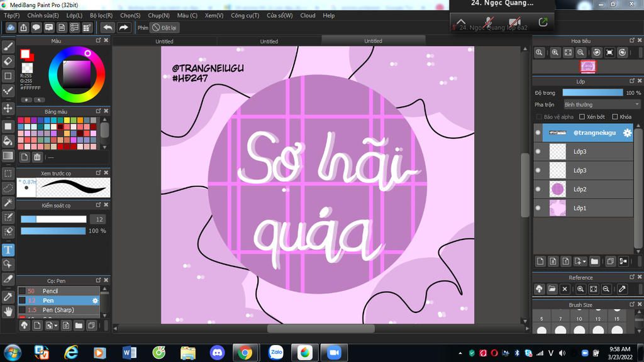The image size is (644, 362).
Task: Hide the Lớp1 layer
Action: [x=538, y=208]
